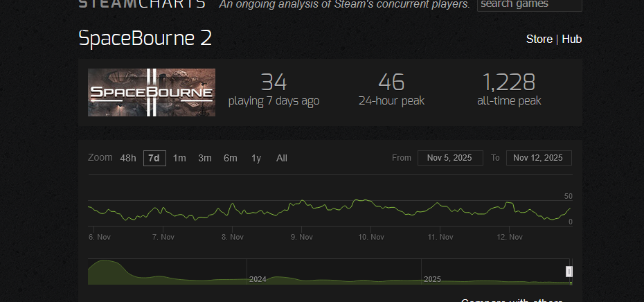Select the 48h zoom range
The width and height of the screenshot is (644, 302).
pyautogui.click(x=127, y=158)
